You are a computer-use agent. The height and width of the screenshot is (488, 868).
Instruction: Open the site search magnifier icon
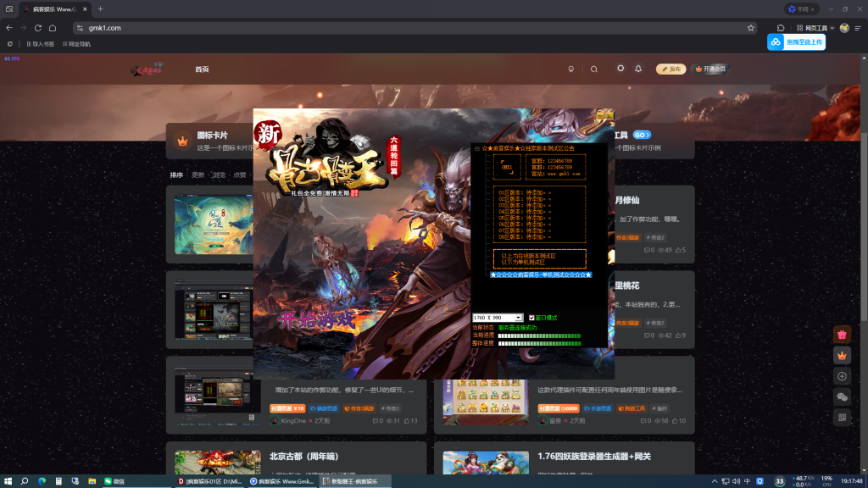pos(594,69)
